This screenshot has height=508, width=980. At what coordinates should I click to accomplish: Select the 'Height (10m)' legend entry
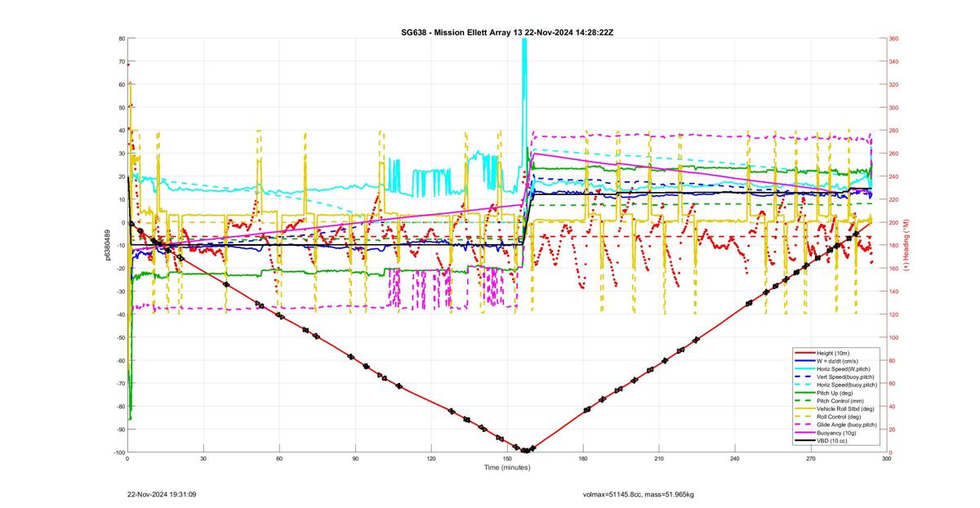tap(835, 353)
